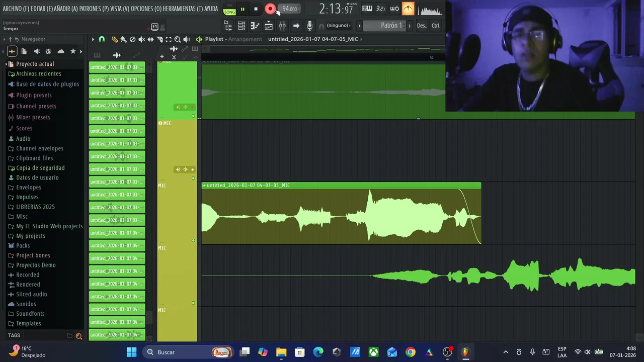
Task: Select the Mute tool in playlist
Action: click(141, 39)
